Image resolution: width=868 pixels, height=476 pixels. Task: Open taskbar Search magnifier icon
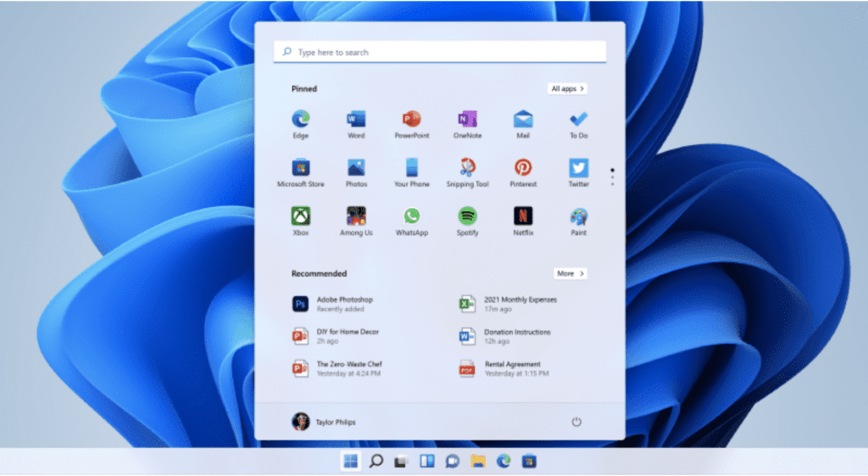tap(376, 461)
